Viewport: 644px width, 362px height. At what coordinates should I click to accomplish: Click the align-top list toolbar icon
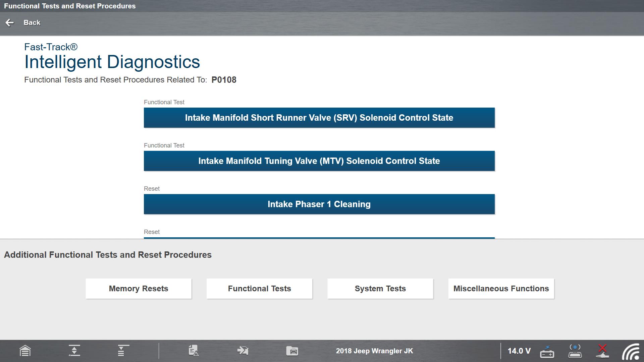tap(123, 351)
